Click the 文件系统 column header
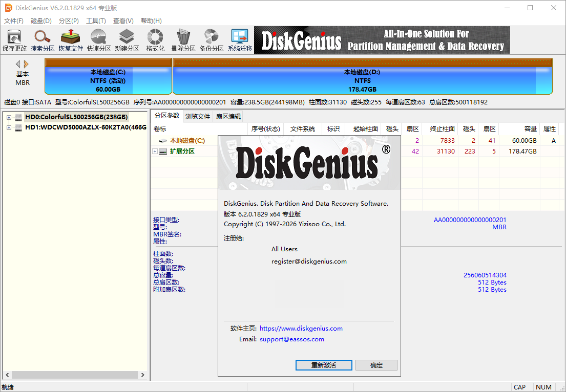Image resolution: width=566 pixels, height=392 pixels. (303, 129)
